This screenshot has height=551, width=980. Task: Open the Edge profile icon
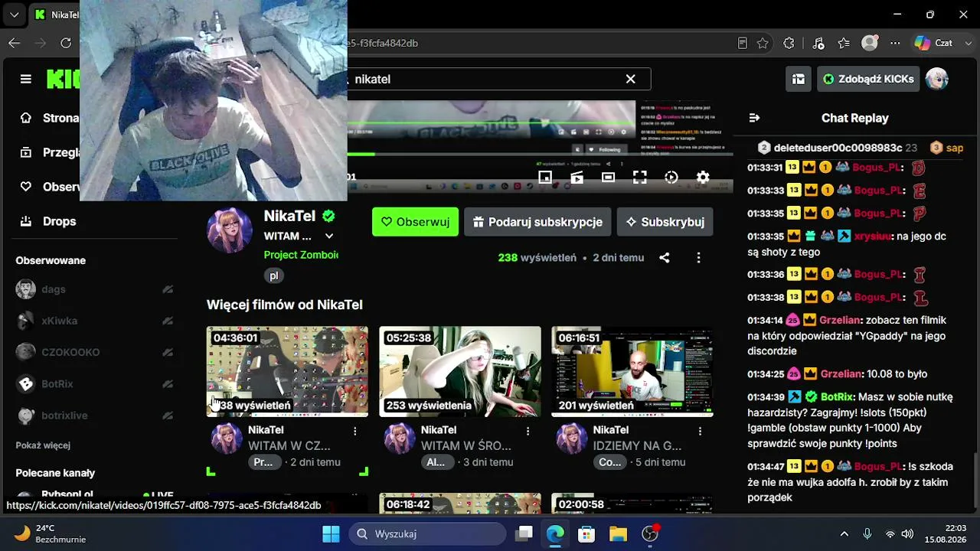tap(869, 44)
